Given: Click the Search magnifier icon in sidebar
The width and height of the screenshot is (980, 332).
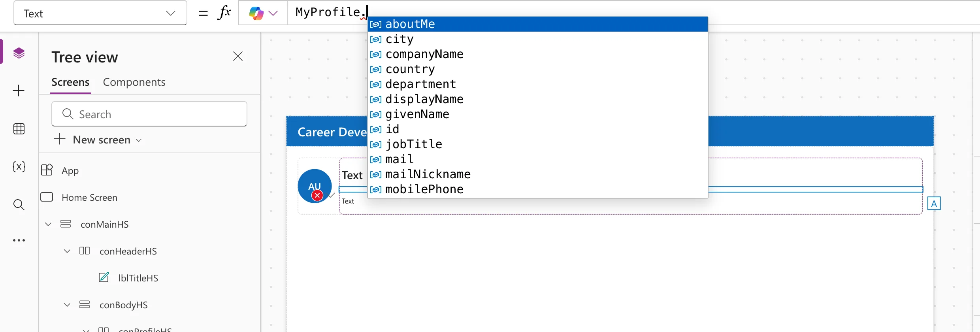Looking at the screenshot, I should (19, 204).
